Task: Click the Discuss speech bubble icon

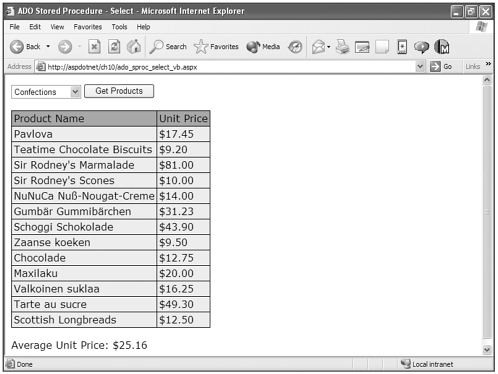Action: 421,47
